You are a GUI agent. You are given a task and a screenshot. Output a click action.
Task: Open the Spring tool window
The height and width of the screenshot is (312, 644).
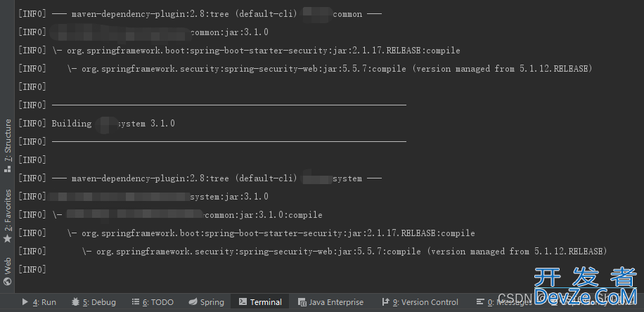(212, 302)
